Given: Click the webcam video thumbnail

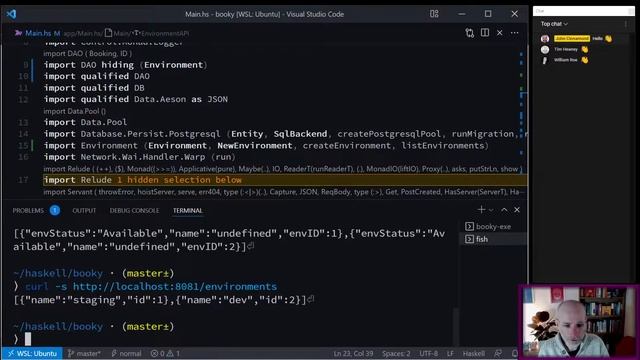Looking at the screenshot, I should (x=579, y=322).
